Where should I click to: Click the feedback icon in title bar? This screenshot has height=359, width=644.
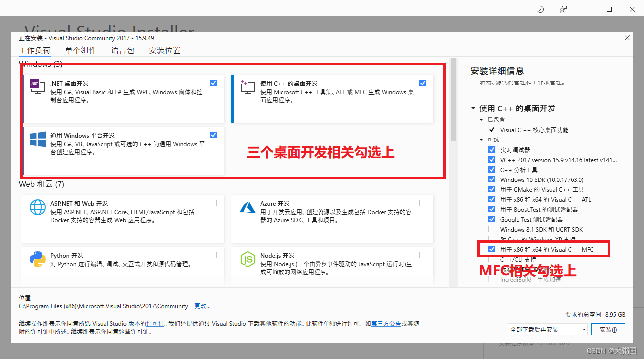pos(564,9)
